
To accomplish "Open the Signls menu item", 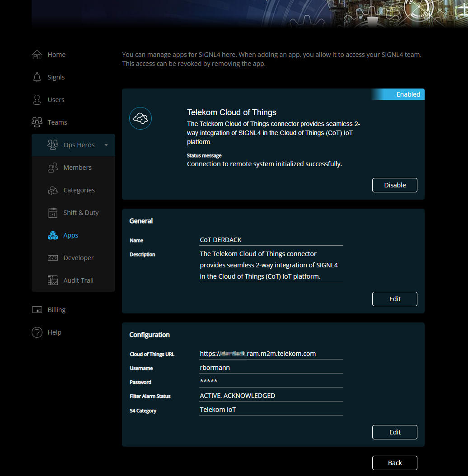I will coord(56,77).
